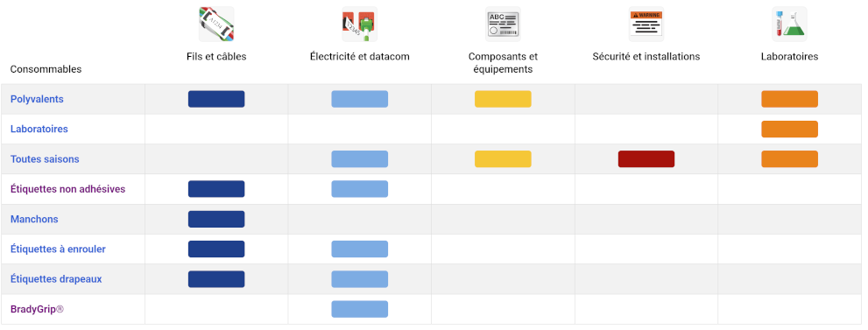Open the Polyvalents consumables link

pyautogui.click(x=37, y=99)
